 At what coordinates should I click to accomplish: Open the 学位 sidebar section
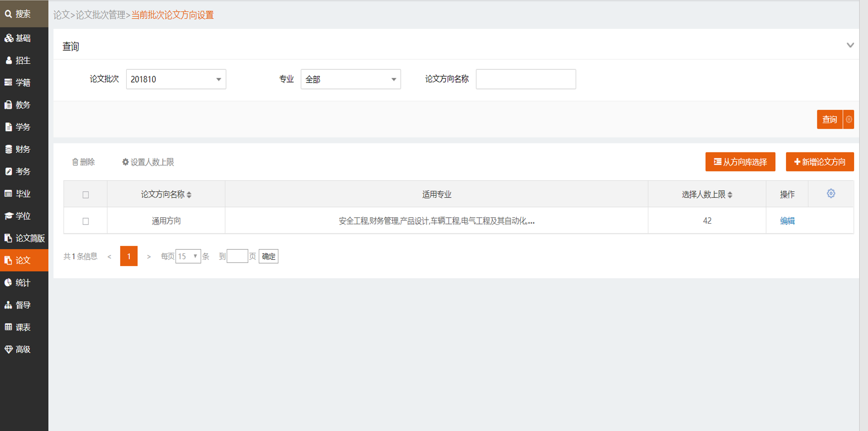(24, 216)
